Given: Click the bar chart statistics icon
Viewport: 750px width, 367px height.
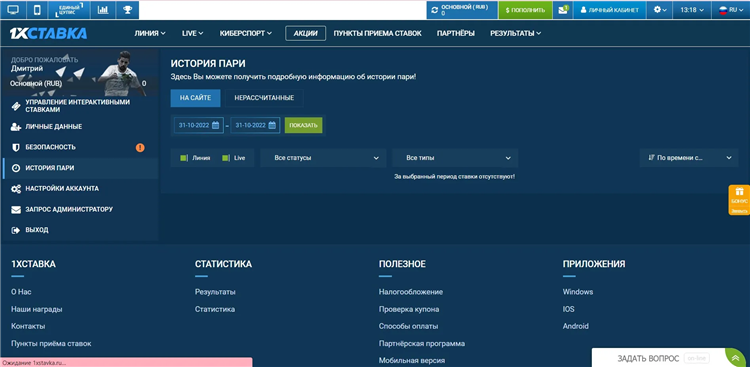Looking at the screenshot, I should coord(102,10).
